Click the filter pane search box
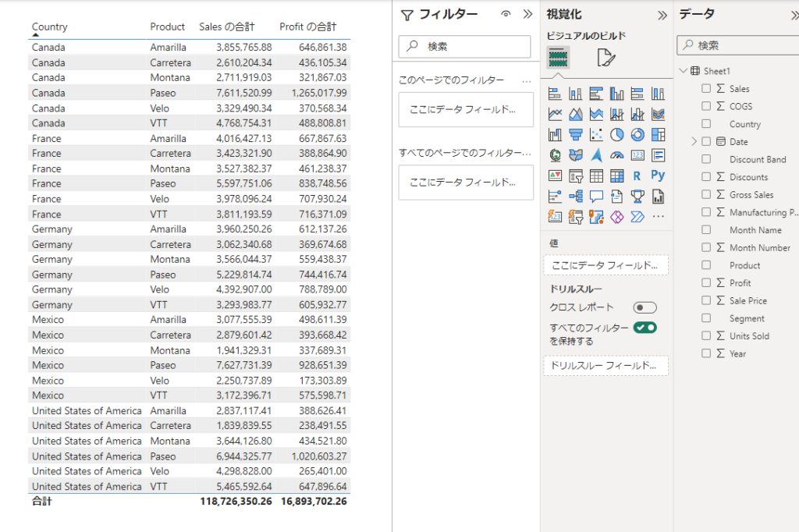 pyautogui.click(x=464, y=47)
